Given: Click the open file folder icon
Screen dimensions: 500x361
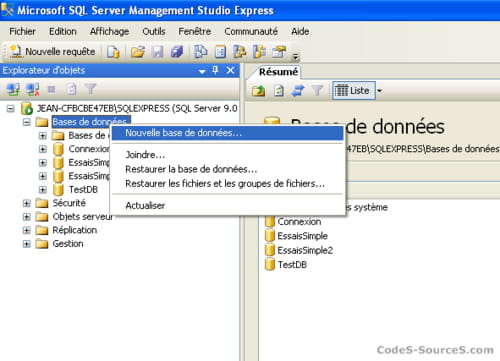Looking at the screenshot, I should [138, 52].
